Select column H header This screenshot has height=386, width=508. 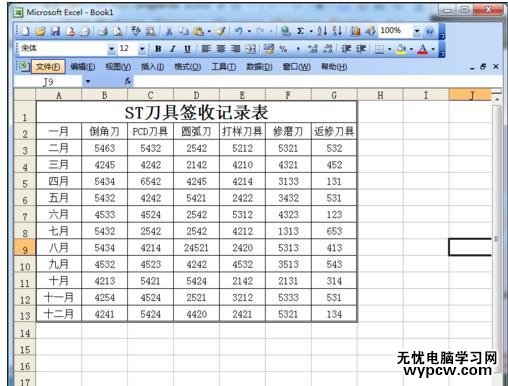[380, 95]
